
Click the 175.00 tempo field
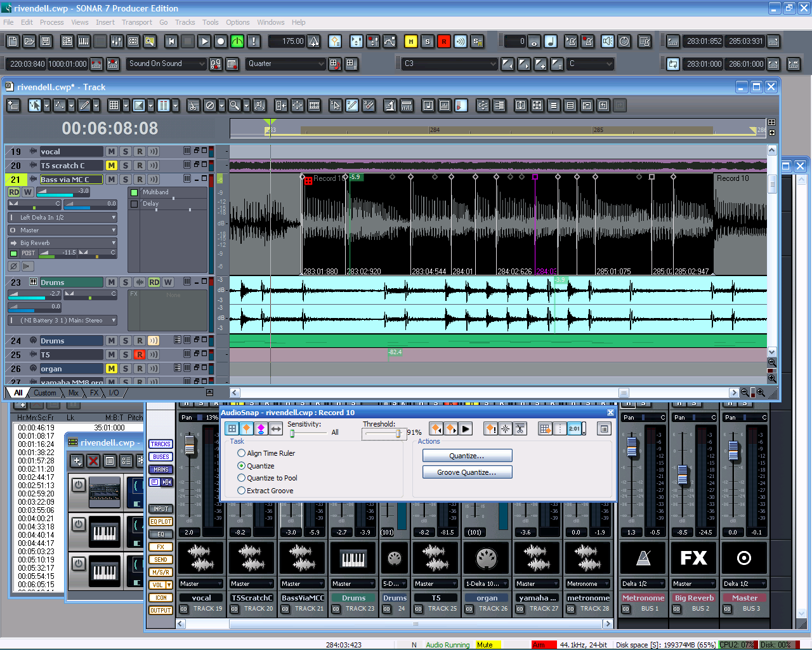[x=287, y=41]
